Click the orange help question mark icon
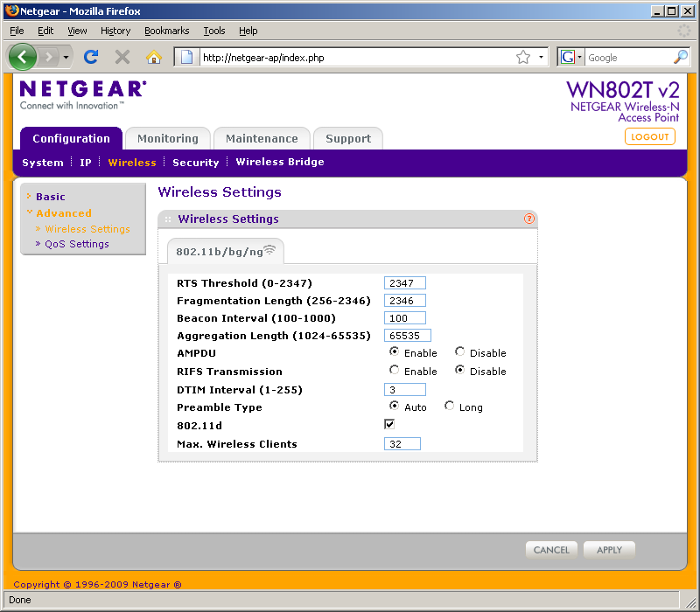 click(x=529, y=219)
